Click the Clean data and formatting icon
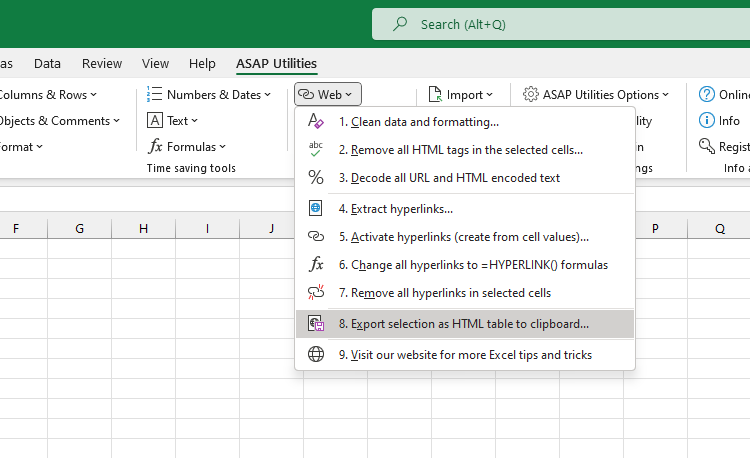 point(316,121)
